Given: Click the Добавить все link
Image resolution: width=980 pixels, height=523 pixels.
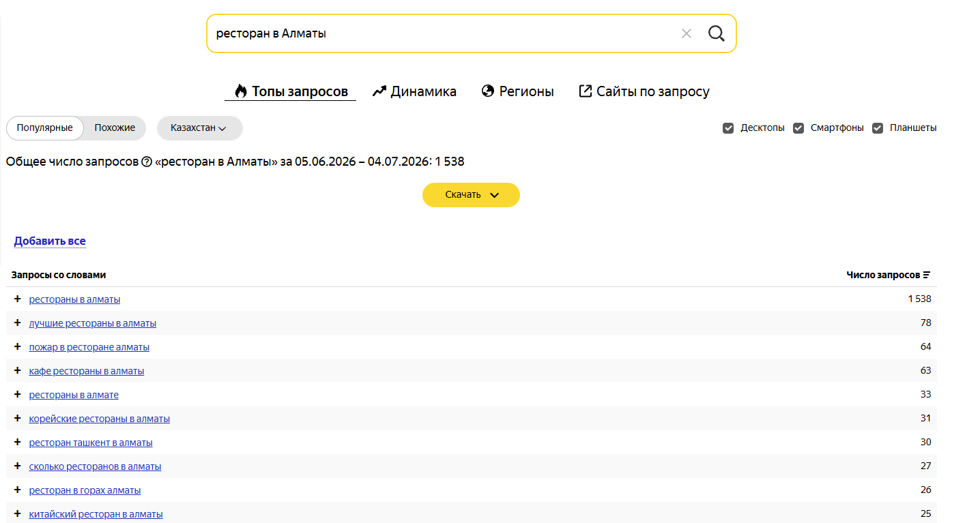Looking at the screenshot, I should (x=50, y=241).
